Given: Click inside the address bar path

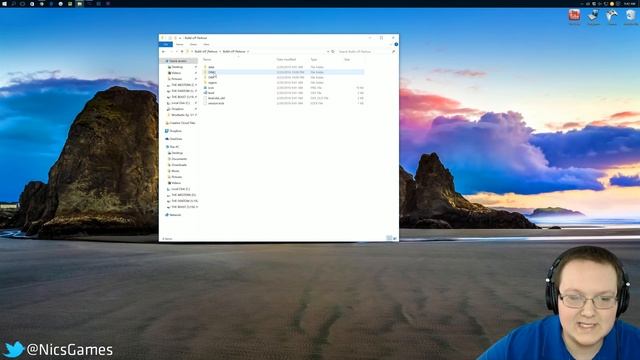Looking at the screenshot, I should tap(257, 51).
